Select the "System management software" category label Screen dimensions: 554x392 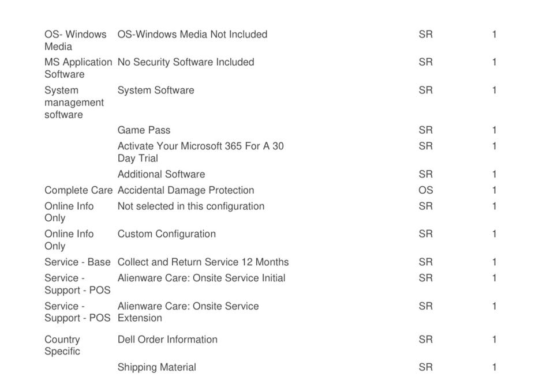coord(74,103)
